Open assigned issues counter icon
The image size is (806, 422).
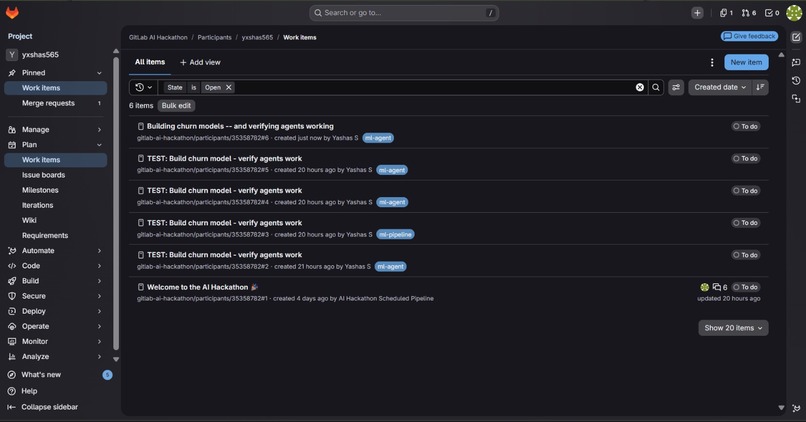click(x=726, y=13)
